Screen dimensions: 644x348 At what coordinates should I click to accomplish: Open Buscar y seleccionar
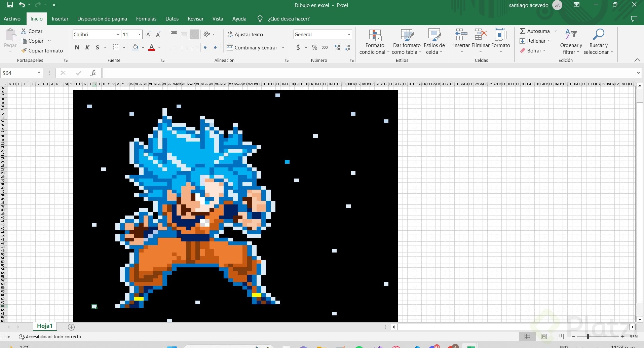click(x=598, y=42)
